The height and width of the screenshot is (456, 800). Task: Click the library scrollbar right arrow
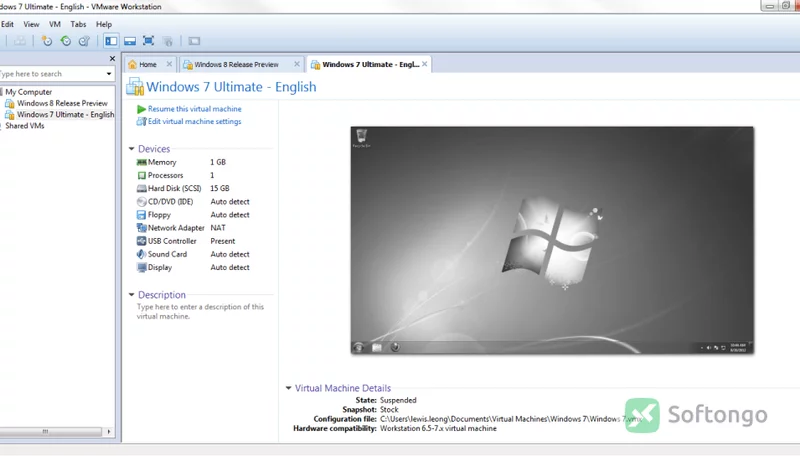click(109, 432)
